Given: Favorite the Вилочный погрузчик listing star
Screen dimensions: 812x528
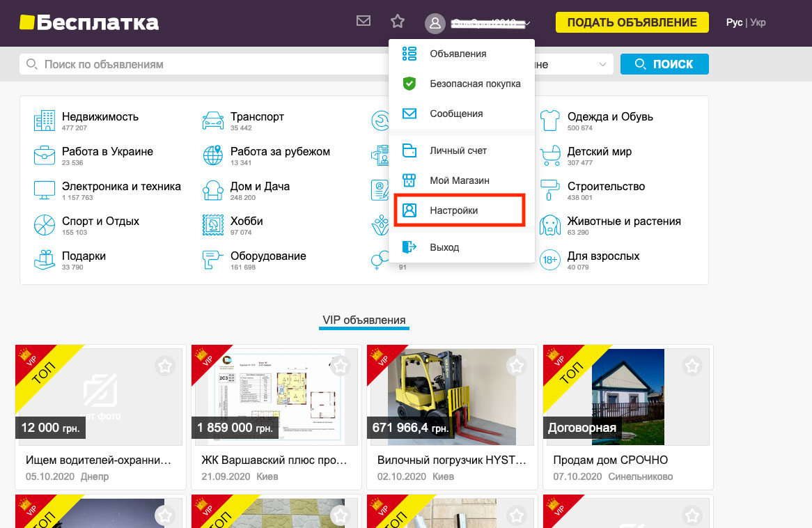Looking at the screenshot, I should point(517,366).
